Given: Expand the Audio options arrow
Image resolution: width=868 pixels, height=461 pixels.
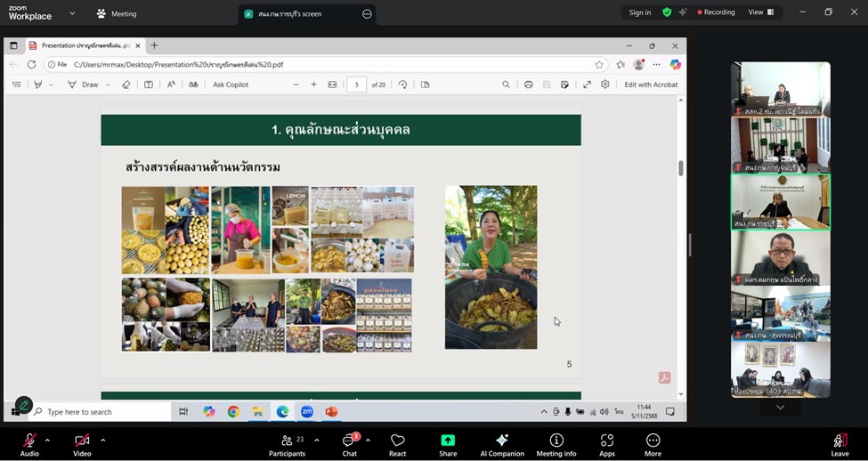Looking at the screenshot, I should 47,440.
